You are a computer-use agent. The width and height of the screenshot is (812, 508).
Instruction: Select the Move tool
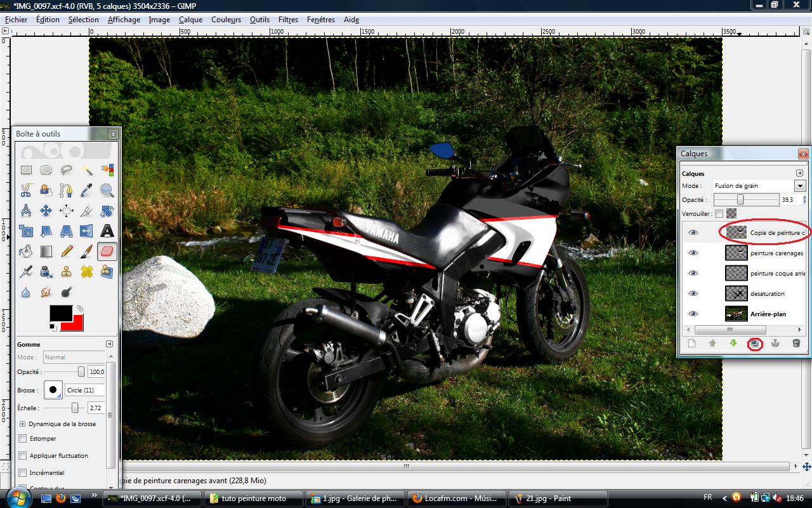point(46,211)
